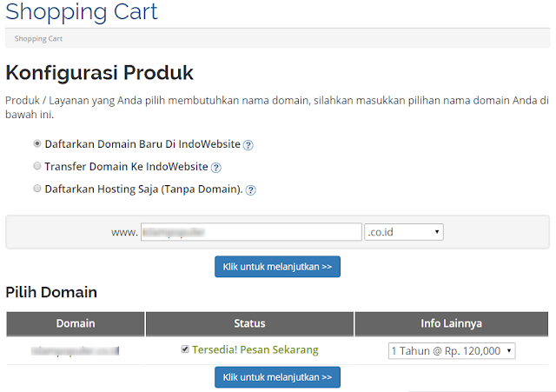Open help icon beside Transfer Domain Ke IndoWebsite
The image size is (556, 392).
(x=216, y=168)
